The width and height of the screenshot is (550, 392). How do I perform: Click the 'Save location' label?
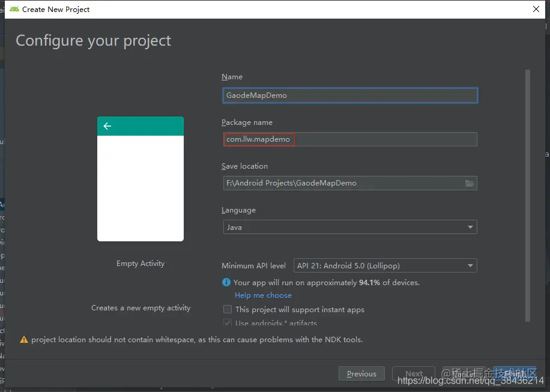point(244,166)
